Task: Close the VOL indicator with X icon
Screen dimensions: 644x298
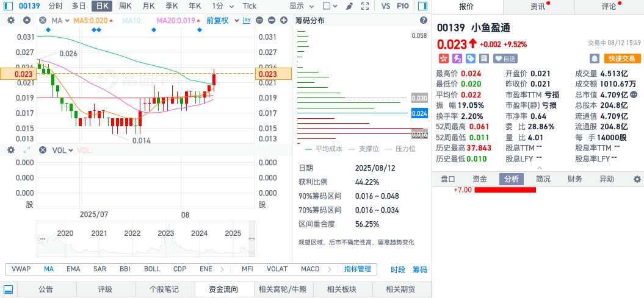Action: coord(43,150)
